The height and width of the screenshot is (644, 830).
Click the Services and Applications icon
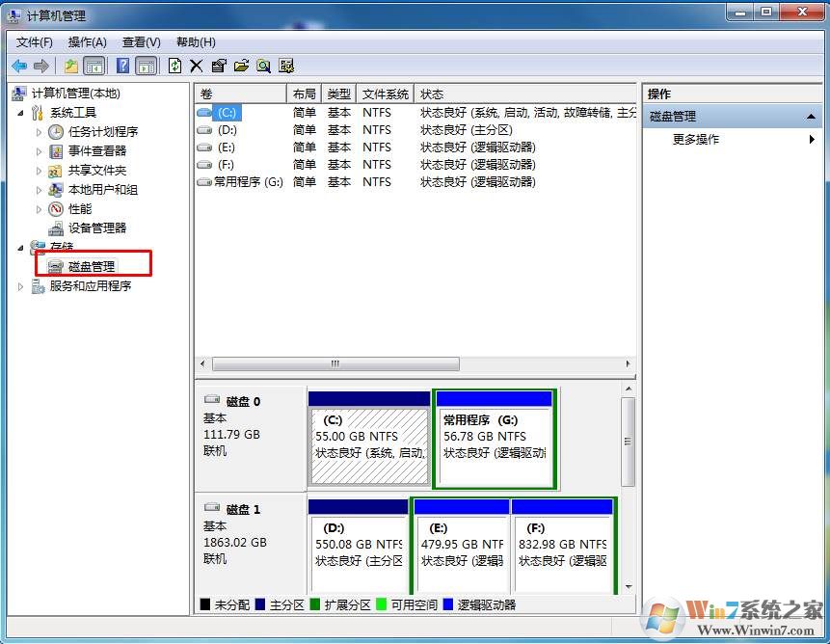pos(37,286)
